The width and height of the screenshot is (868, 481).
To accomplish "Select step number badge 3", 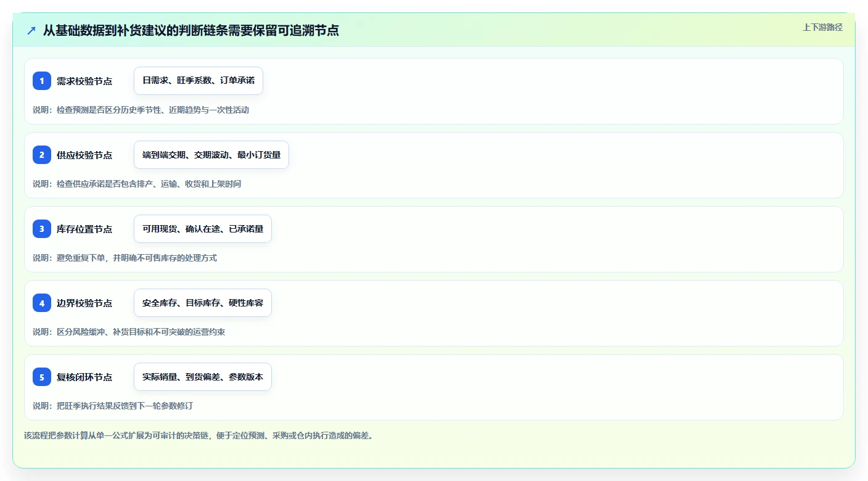I will [x=42, y=229].
